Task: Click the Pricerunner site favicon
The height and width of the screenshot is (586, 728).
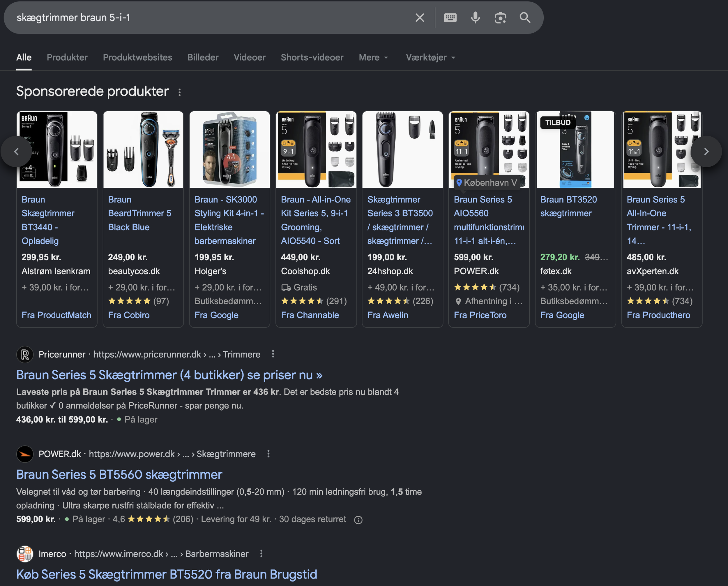Action: point(25,354)
